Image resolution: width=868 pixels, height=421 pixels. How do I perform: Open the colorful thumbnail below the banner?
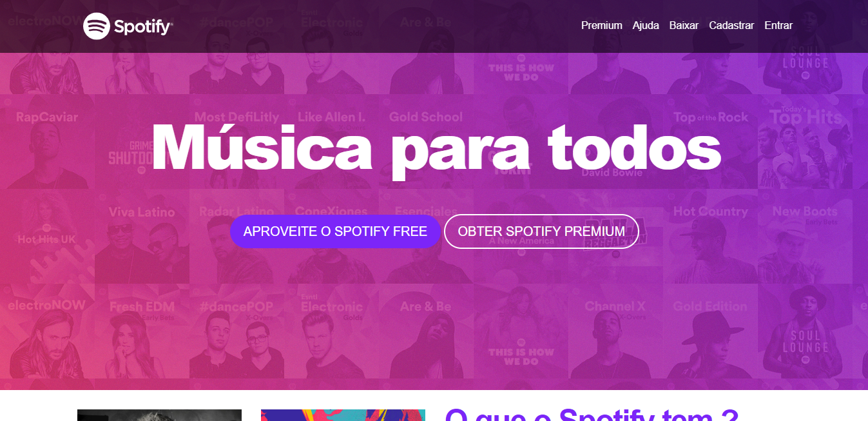point(343,415)
